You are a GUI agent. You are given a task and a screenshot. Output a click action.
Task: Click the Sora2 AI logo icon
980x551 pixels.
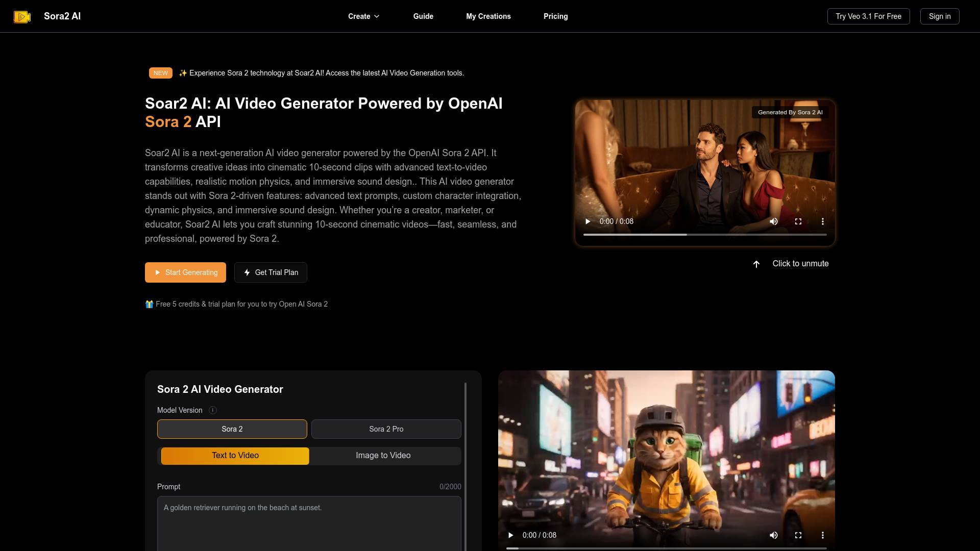pos(22,16)
